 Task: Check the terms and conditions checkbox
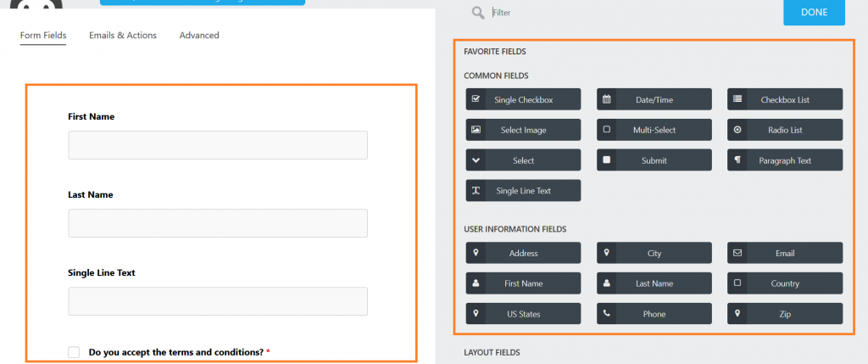(x=74, y=351)
